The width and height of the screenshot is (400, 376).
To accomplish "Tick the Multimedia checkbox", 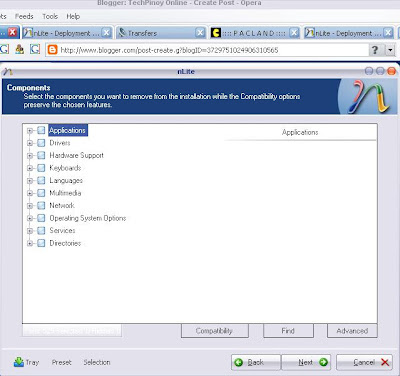I will (41, 193).
